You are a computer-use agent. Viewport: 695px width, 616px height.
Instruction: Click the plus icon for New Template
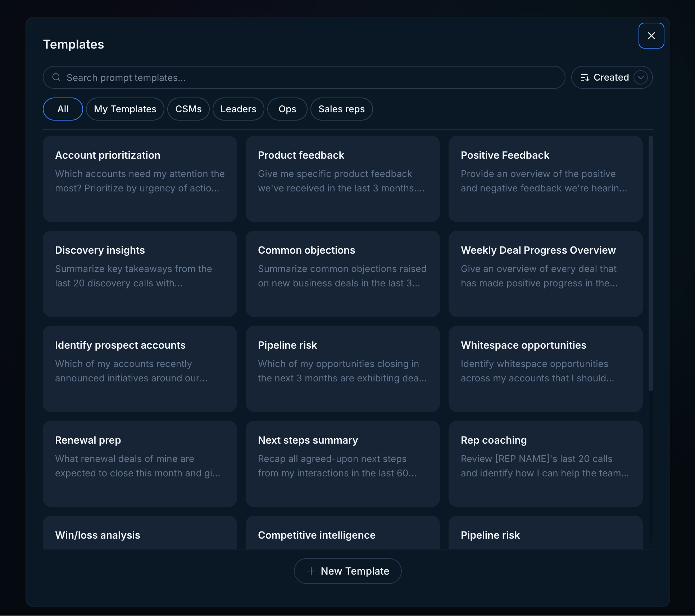[311, 571]
